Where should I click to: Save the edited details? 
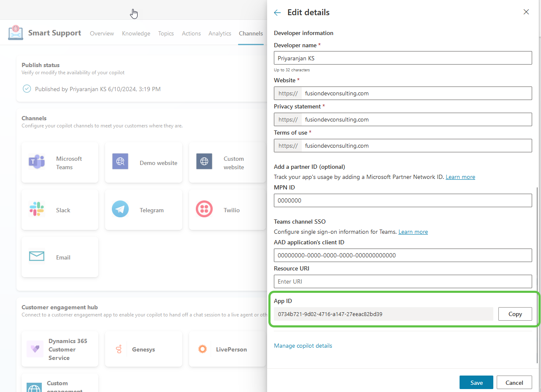[476, 382]
